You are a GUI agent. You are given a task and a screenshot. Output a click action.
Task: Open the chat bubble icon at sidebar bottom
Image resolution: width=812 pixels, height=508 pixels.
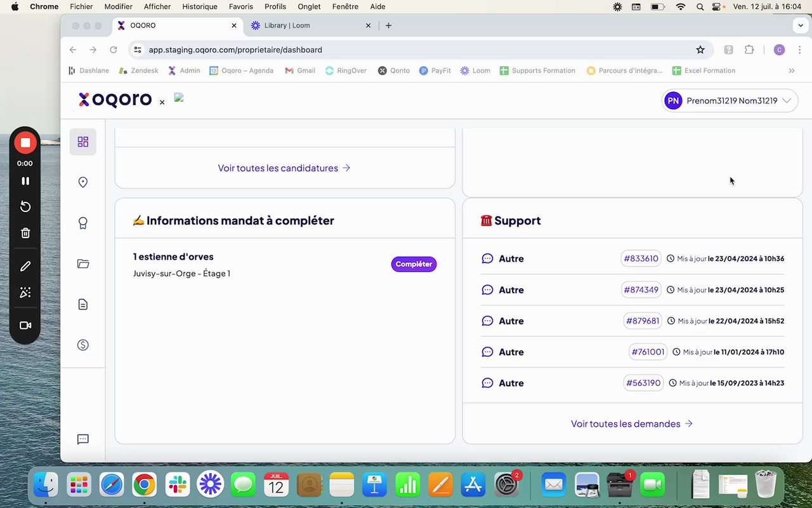83,439
